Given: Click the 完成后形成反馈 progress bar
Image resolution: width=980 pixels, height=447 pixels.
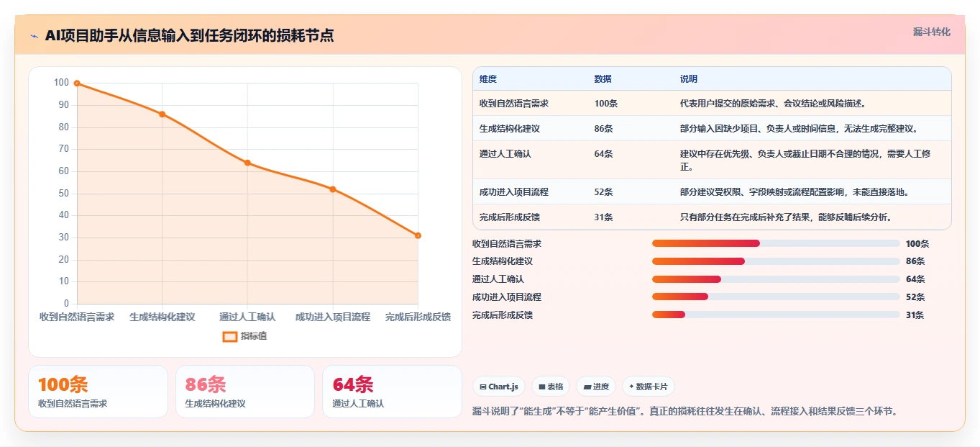Looking at the screenshot, I should pyautogui.click(x=776, y=315).
